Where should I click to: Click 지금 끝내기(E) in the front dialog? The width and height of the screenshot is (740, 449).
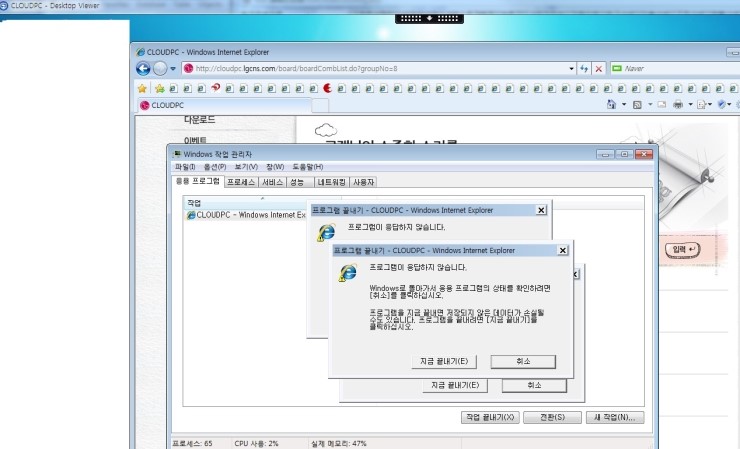(444, 361)
